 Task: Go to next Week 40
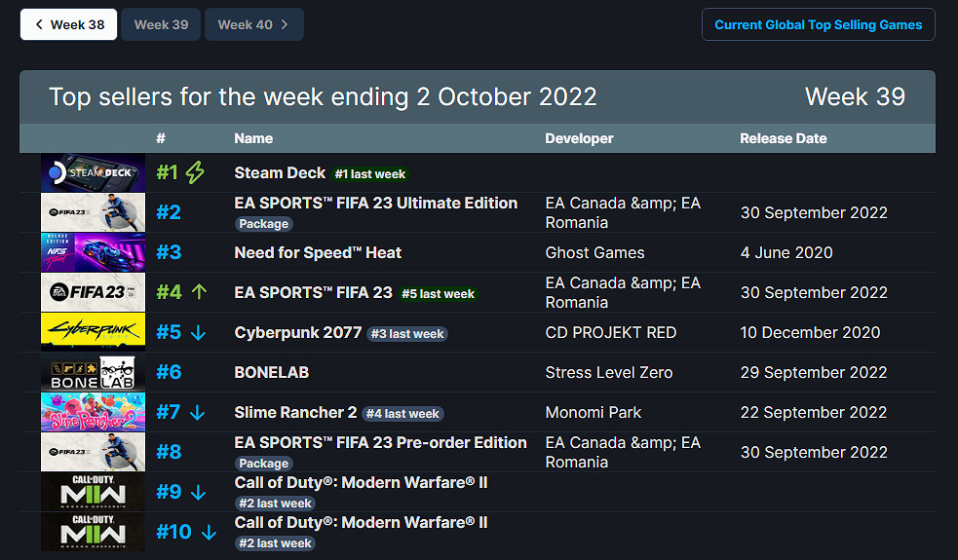point(253,24)
